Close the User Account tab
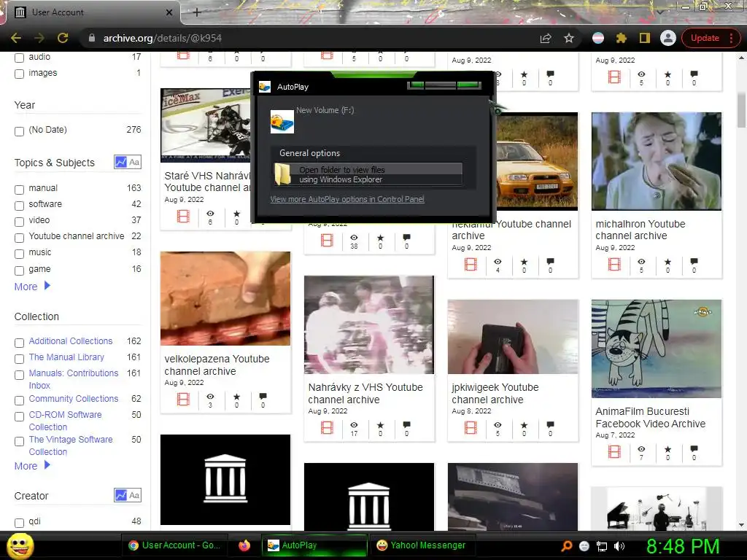This screenshot has width=747, height=560. pyautogui.click(x=169, y=12)
